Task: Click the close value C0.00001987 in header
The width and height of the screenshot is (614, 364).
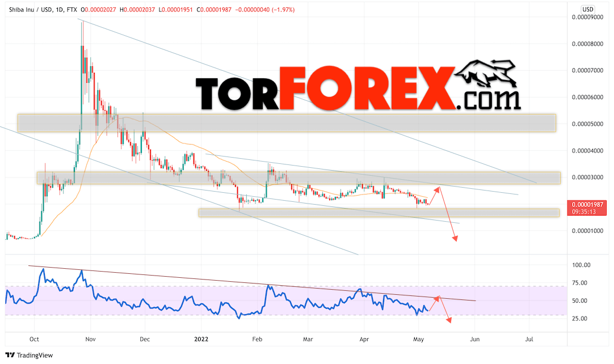Action: click(213, 10)
